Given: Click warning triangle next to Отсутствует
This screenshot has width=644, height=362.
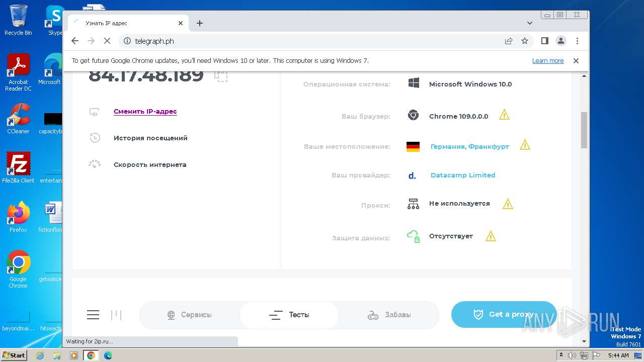Looking at the screenshot, I should 491,236.
